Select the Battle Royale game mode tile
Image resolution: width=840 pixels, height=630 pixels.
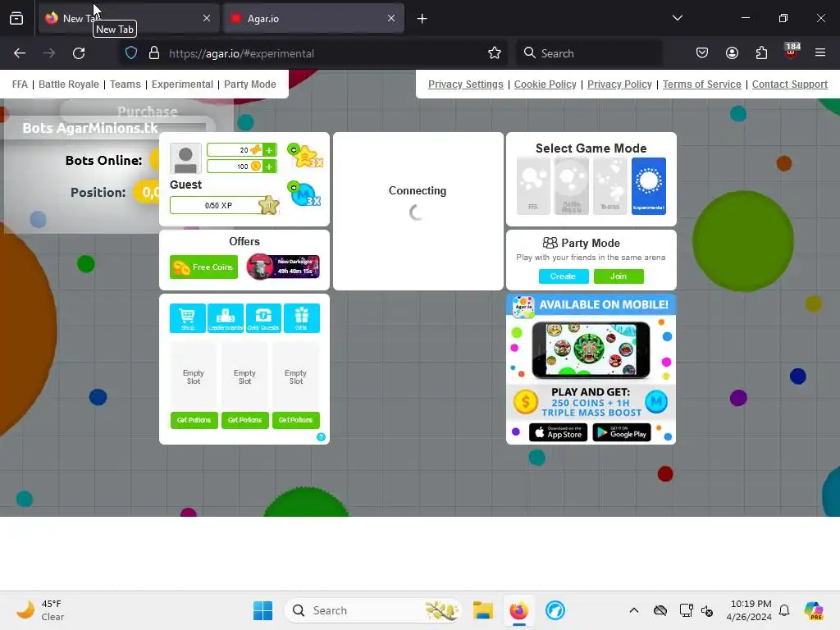[572, 186]
